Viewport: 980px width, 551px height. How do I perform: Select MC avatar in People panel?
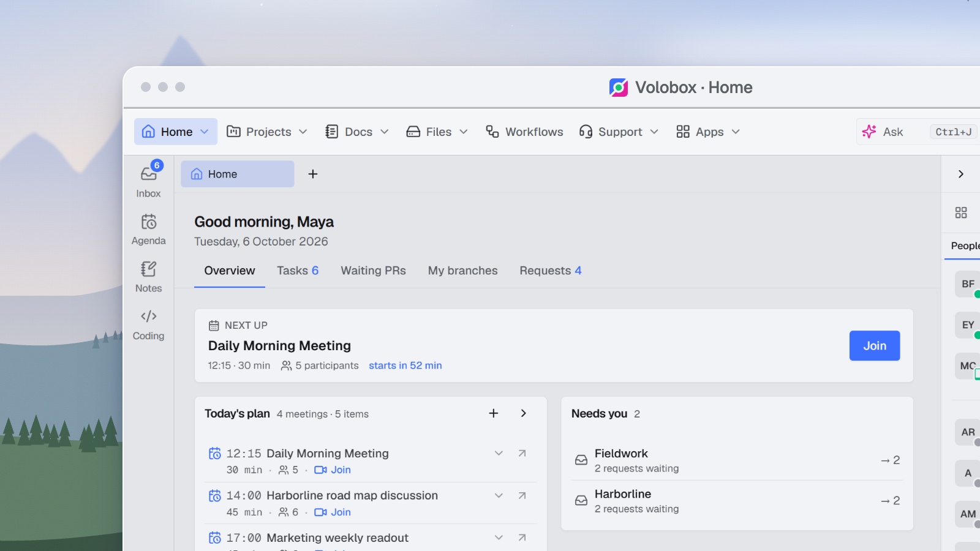point(968,366)
